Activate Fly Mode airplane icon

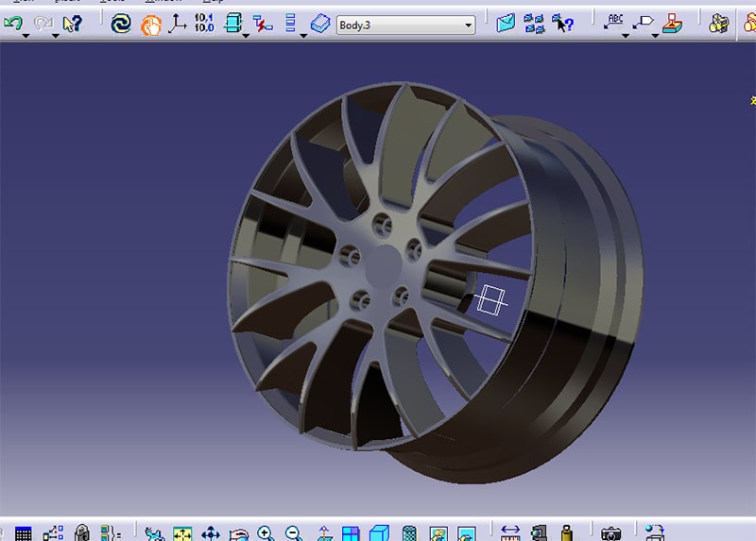pyautogui.click(x=154, y=533)
